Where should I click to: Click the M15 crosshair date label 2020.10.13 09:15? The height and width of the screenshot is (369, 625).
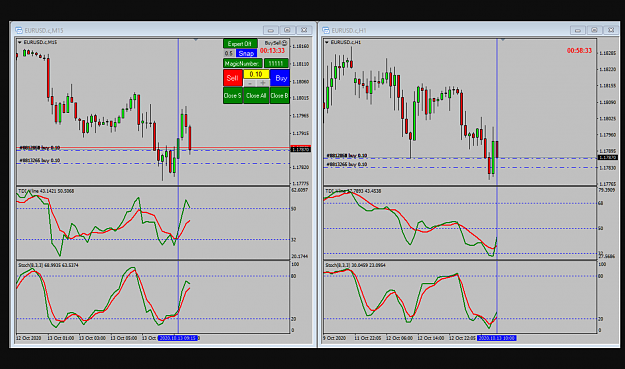[178, 338]
